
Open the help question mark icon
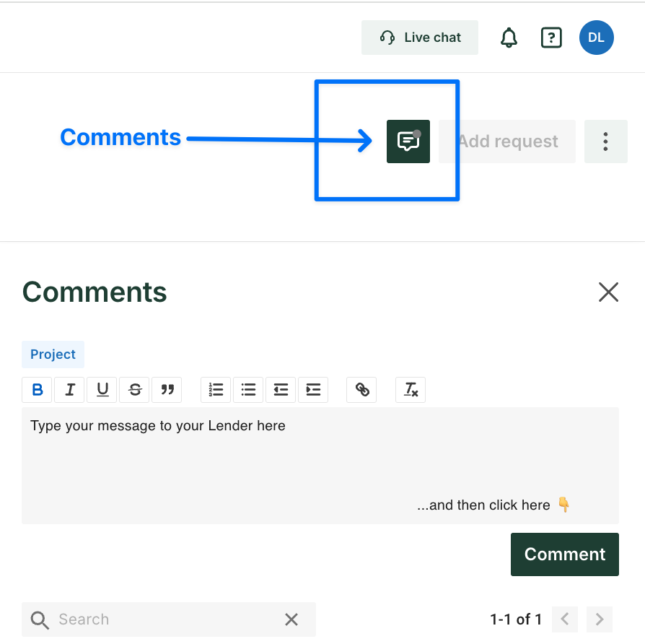coord(551,38)
